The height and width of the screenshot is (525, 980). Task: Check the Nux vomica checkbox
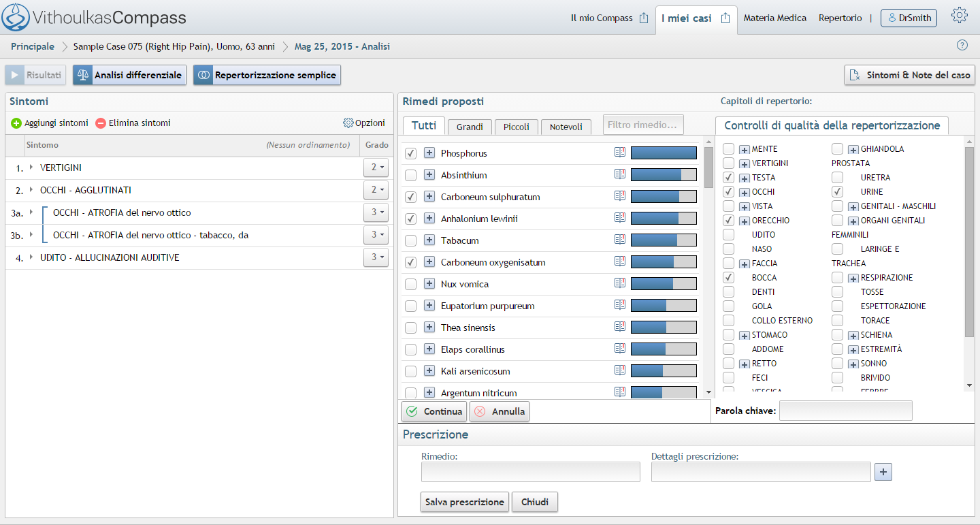(411, 284)
